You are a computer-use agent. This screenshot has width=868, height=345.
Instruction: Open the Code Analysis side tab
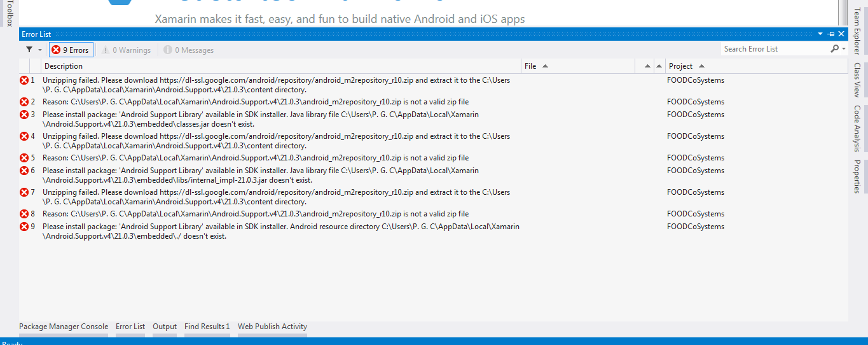pos(857,128)
